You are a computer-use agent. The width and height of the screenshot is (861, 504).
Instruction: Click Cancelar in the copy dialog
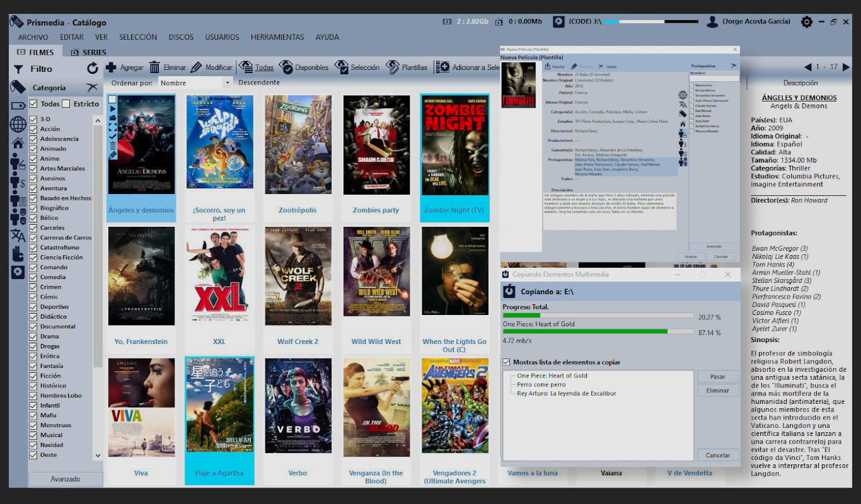[x=717, y=455]
